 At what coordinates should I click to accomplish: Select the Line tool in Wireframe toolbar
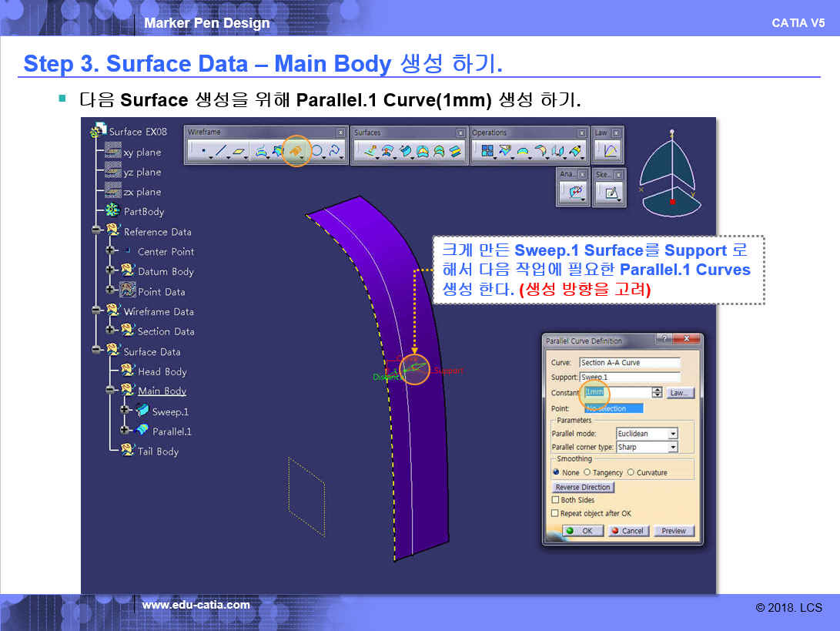220,152
